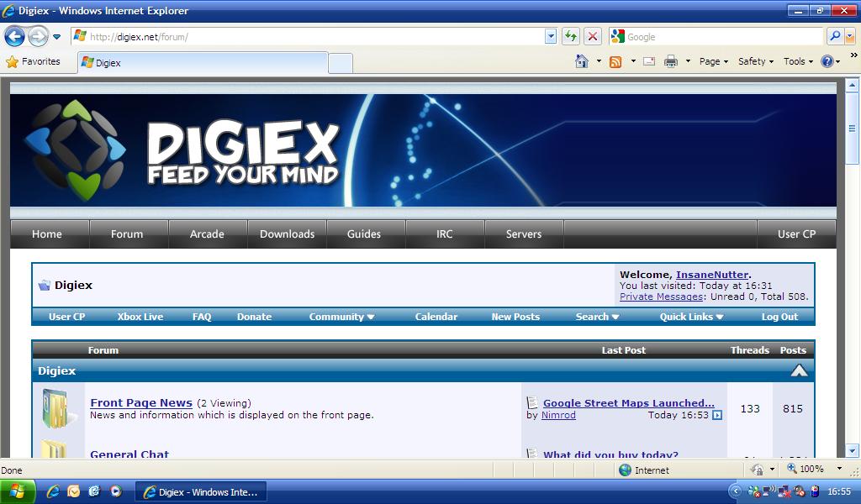Image resolution: width=861 pixels, height=504 pixels.
Task: Click User CP in the blue forum bar
Action: click(x=67, y=317)
